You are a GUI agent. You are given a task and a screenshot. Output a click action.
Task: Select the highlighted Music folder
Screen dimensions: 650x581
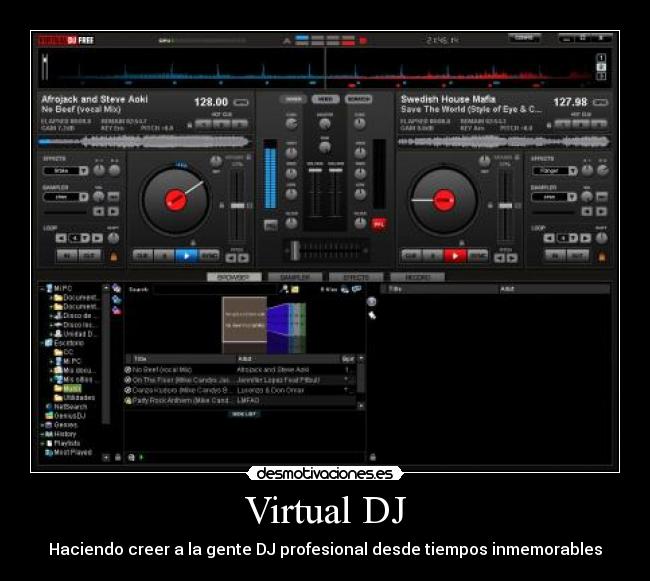[72, 389]
